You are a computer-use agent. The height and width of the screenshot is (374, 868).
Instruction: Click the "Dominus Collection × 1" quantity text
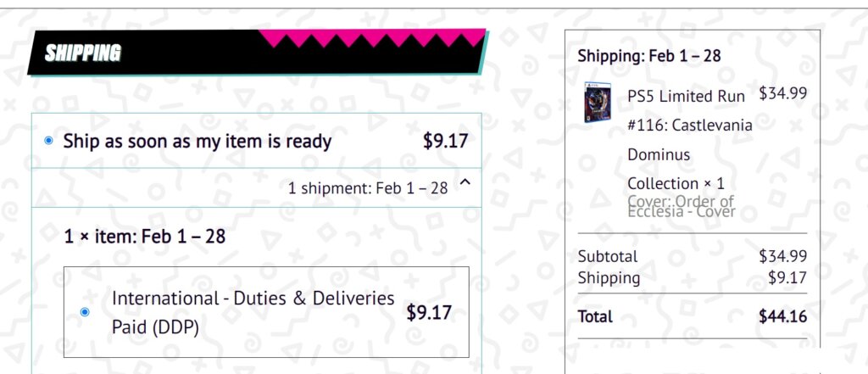click(676, 169)
